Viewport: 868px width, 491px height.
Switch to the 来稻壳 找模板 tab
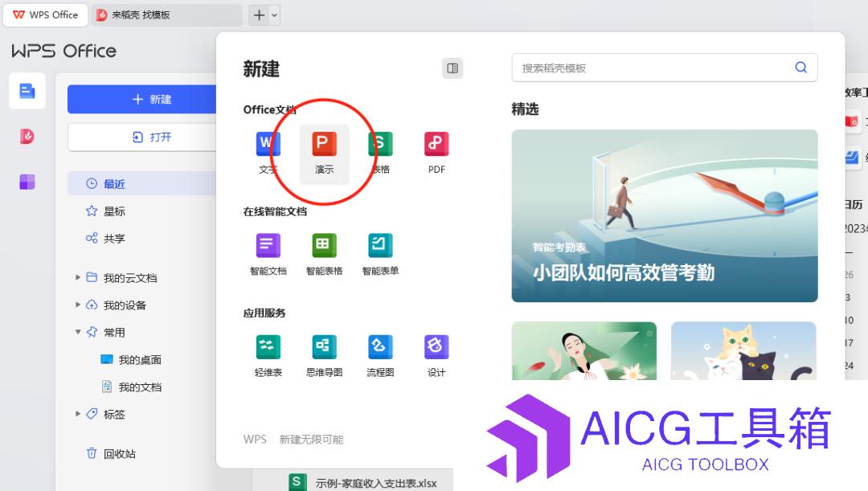click(x=166, y=15)
